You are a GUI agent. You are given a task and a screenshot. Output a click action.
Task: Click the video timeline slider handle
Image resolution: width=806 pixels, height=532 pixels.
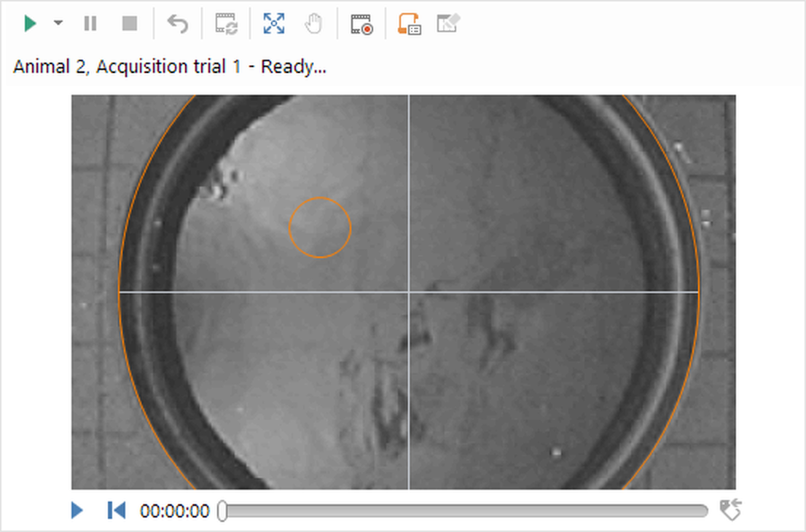coord(222,511)
